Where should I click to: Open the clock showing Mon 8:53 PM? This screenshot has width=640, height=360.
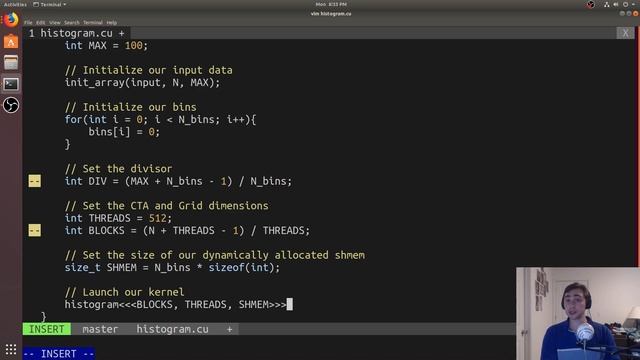click(x=331, y=4)
